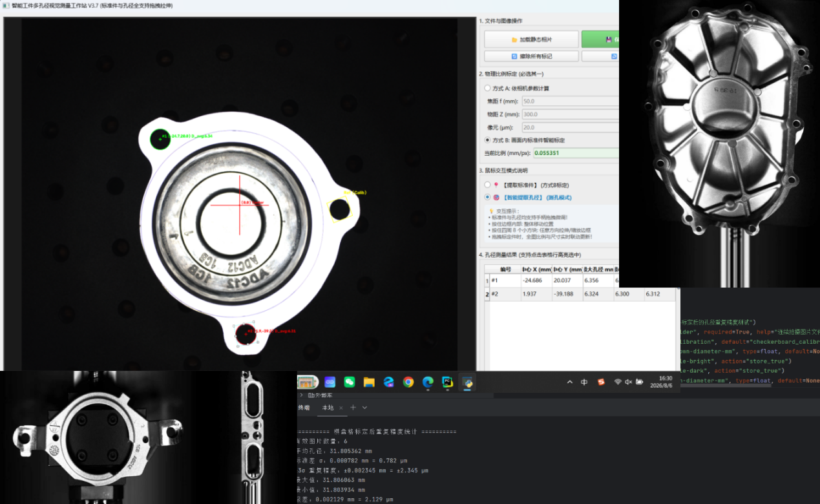Open the terminal sessions dropdown chevron
The image size is (820, 504).
coord(364,408)
